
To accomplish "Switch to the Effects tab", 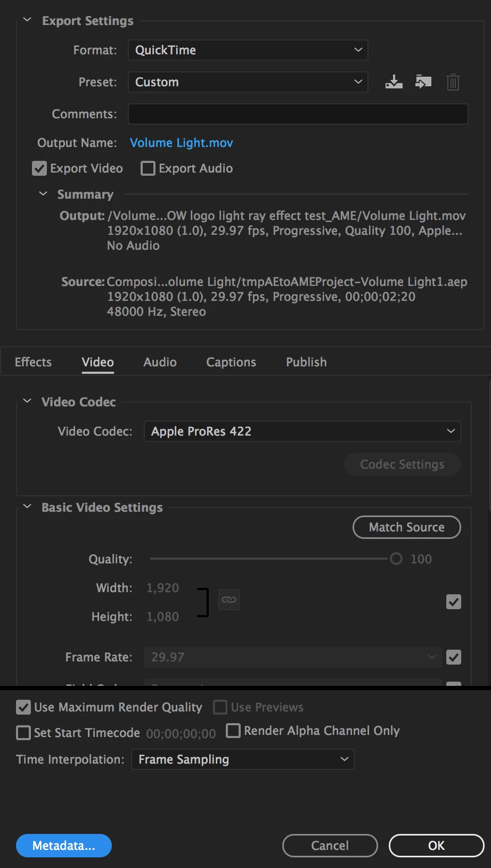I will coord(33,362).
